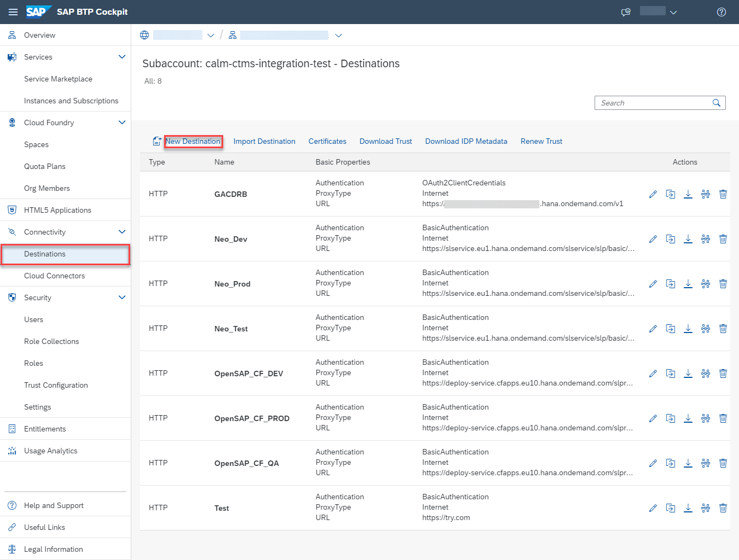The image size is (739, 560).
Task: Clone the GACDRB destination
Action: (x=671, y=194)
